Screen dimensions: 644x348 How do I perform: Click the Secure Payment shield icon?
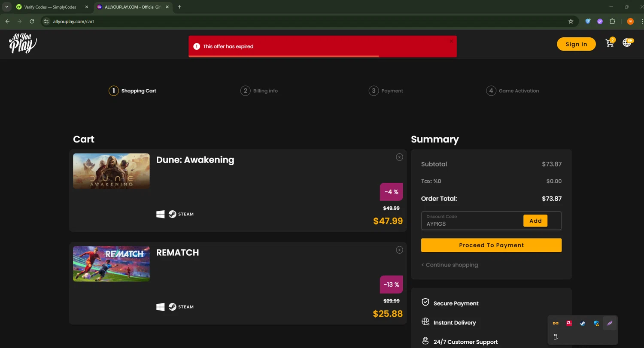coord(425,303)
